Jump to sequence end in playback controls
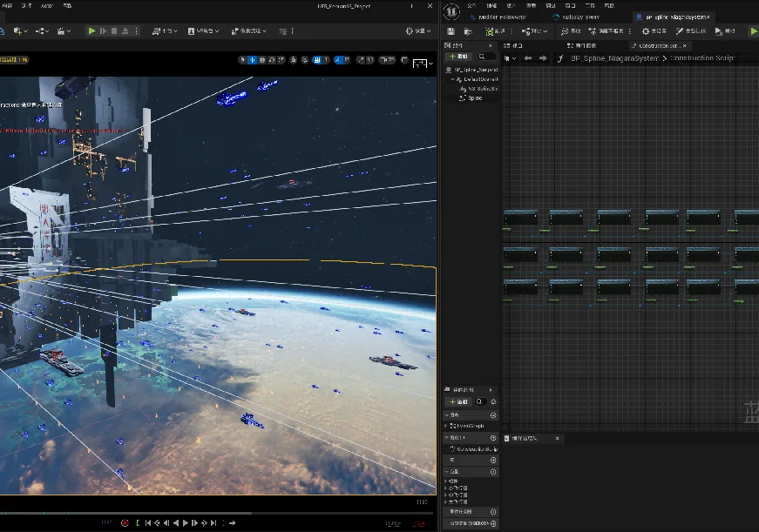Viewport: 759px width, 532px height. (213, 522)
